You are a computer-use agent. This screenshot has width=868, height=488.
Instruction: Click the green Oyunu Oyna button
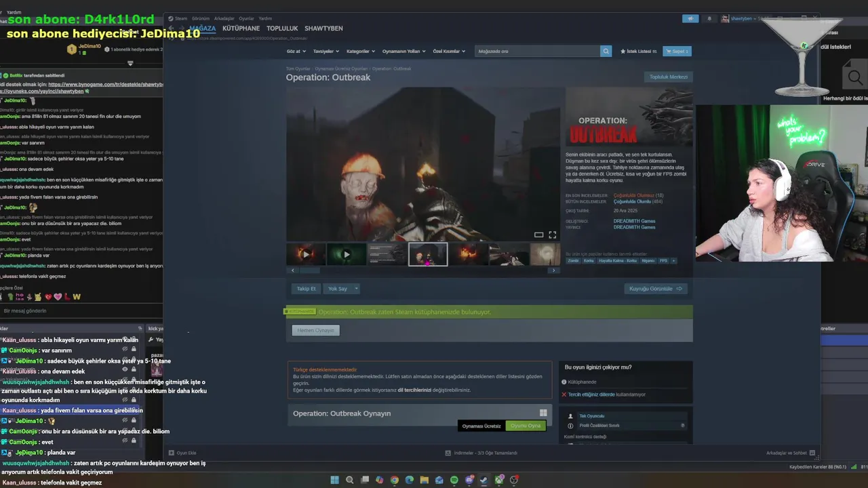click(x=526, y=426)
